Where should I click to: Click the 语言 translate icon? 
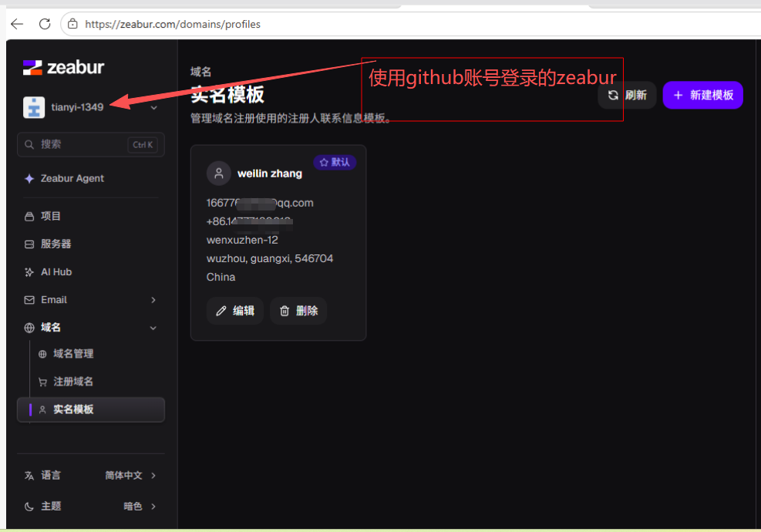pyautogui.click(x=29, y=476)
